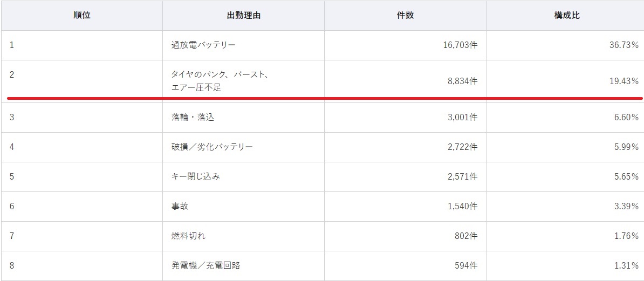Click the 5.65% ratio value
Viewport: 644px width, 281px height.
click(x=626, y=176)
